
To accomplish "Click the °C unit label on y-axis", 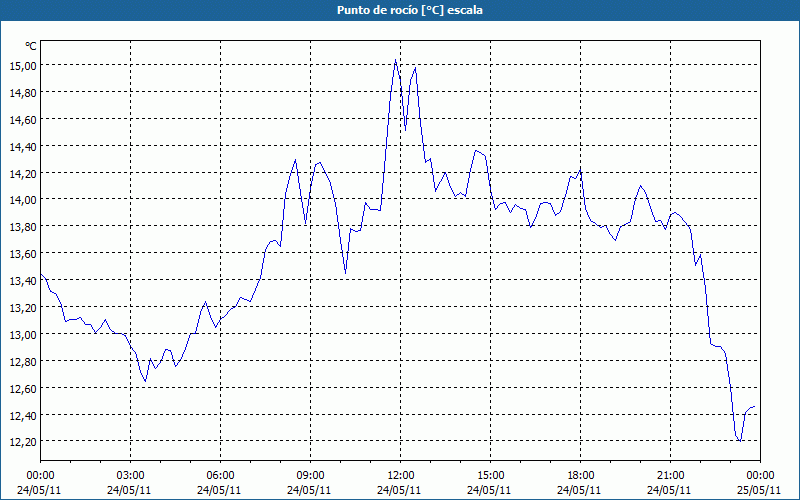I will coord(31,46).
